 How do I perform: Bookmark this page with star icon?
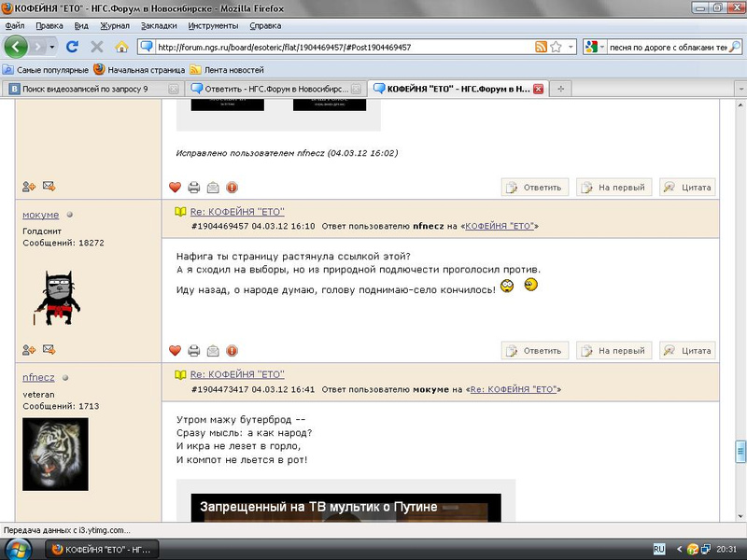pos(557,47)
